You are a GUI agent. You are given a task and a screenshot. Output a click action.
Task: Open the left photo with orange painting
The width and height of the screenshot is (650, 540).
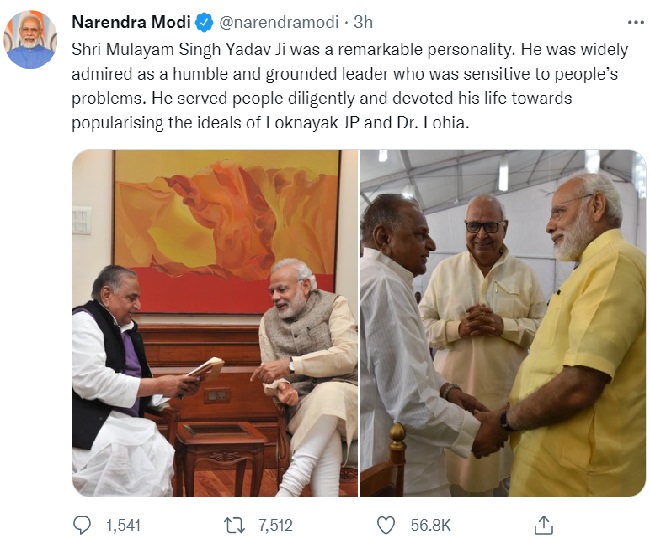(x=214, y=323)
